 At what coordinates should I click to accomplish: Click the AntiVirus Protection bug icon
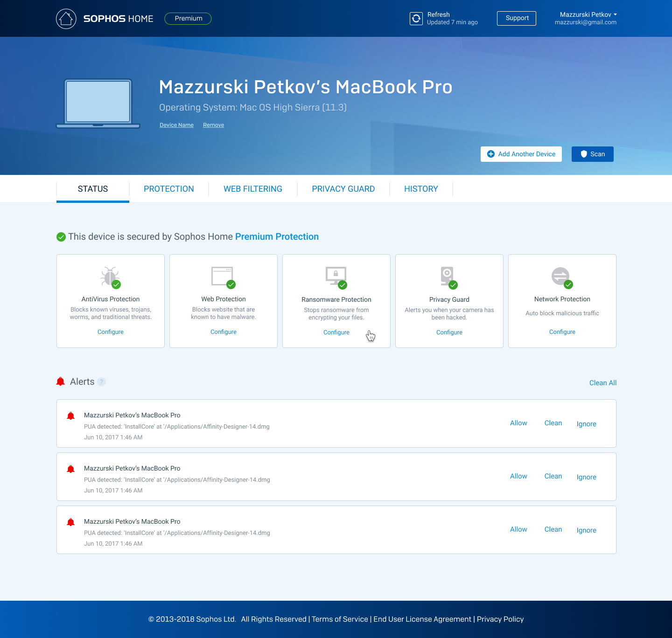pos(110,277)
